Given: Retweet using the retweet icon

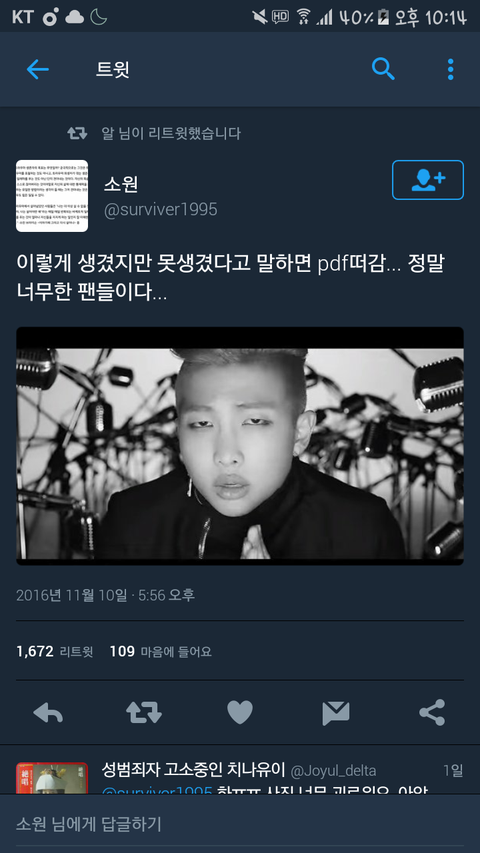Looking at the screenshot, I should (x=144, y=712).
